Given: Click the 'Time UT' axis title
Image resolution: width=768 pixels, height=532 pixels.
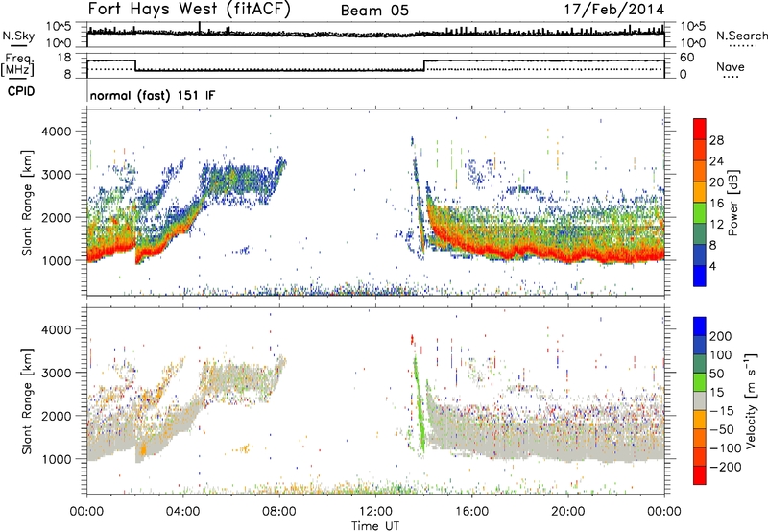Looking at the screenshot, I should 375,526.
